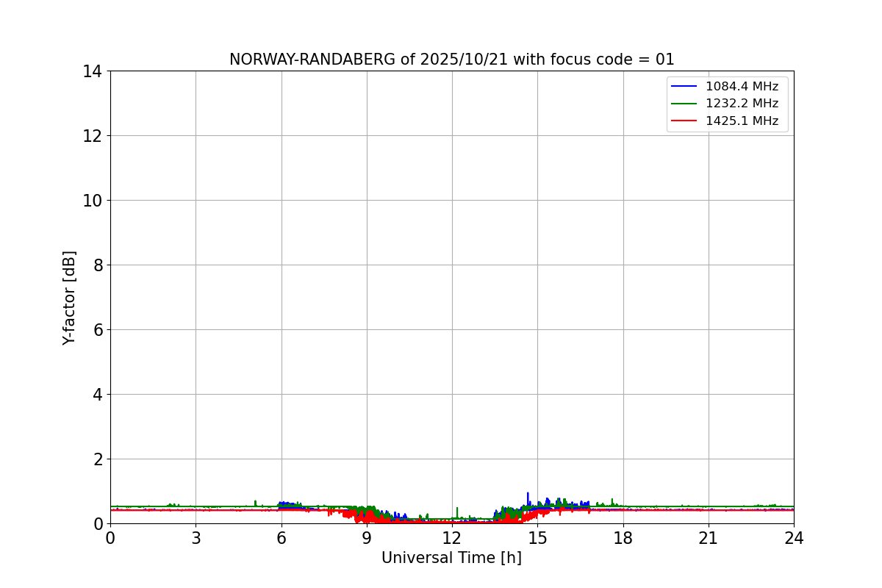The height and width of the screenshot is (588, 882).
Task: Click the 1084.4 MHz legend label
Action: click(x=742, y=87)
